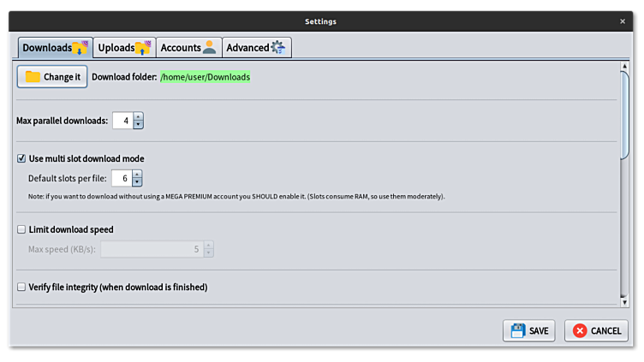This screenshot has width=644, height=362.
Task: Increase Max parallel downloads with up arrow
Action: [x=138, y=117]
